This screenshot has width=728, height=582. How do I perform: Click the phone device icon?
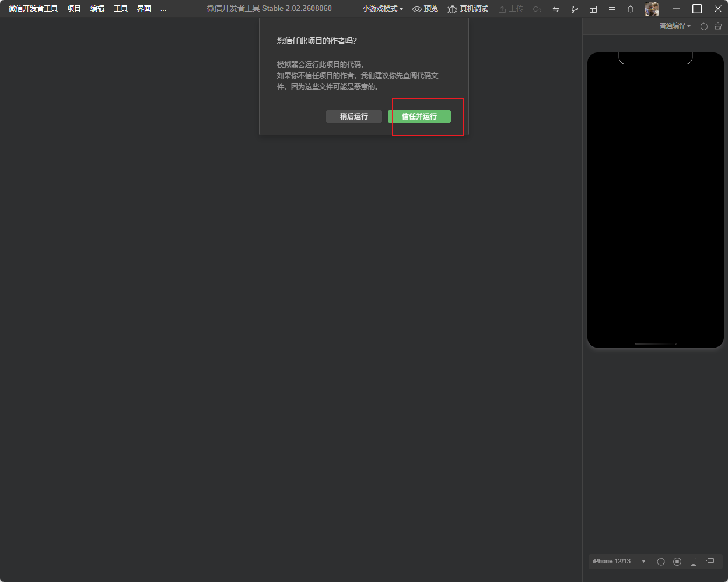[x=694, y=562]
